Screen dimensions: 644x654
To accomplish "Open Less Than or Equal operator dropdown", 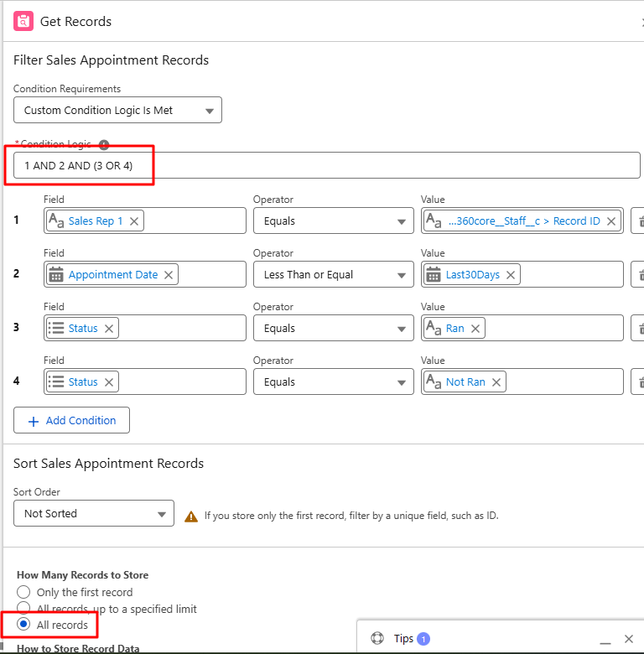I will tap(333, 275).
